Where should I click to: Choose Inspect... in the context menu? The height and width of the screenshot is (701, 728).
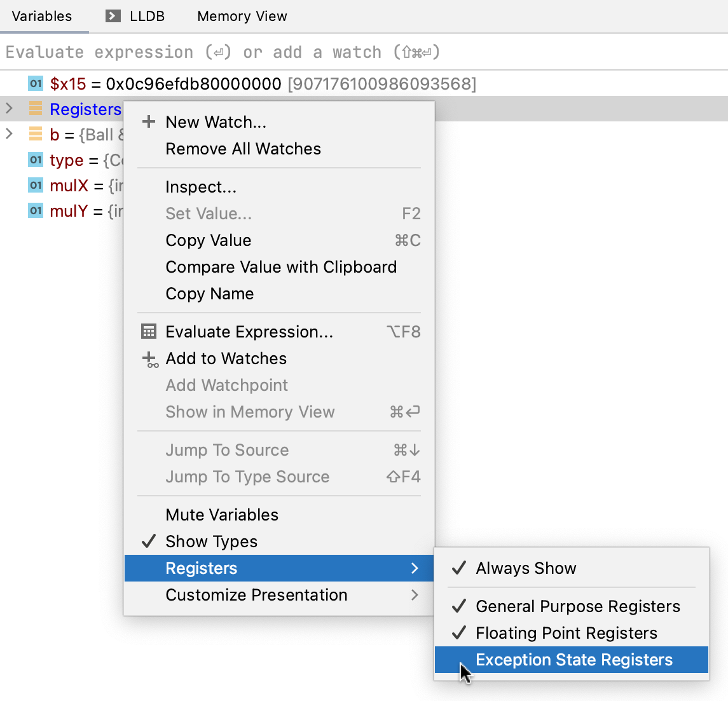tap(201, 187)
